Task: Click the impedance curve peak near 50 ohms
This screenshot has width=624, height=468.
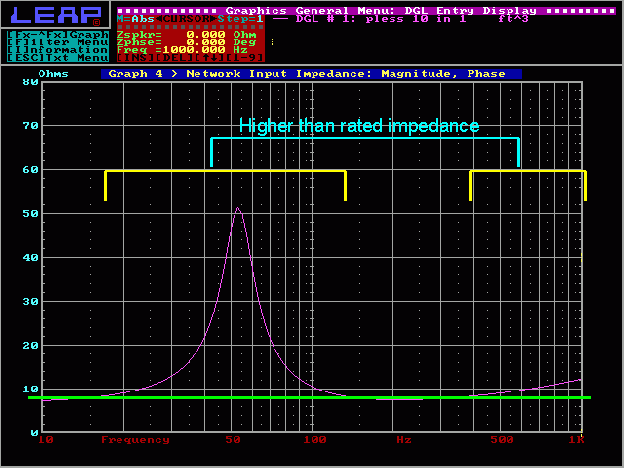Action: click(x=238, y=209)
